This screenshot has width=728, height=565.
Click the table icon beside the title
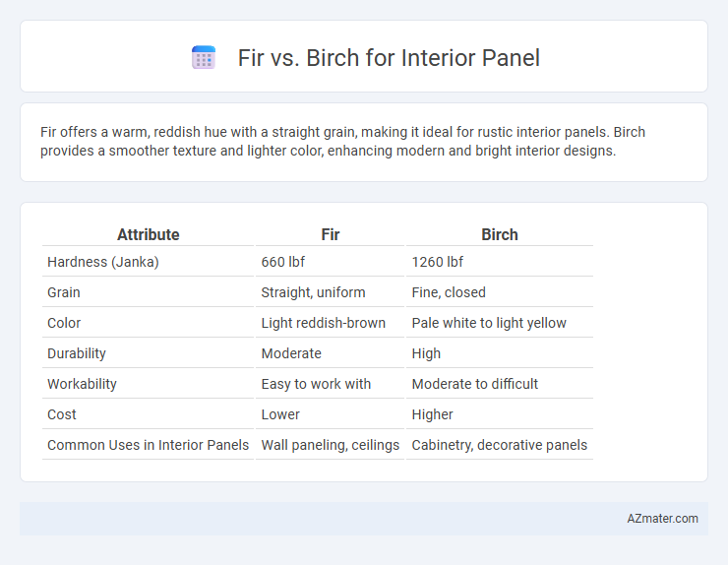click(x=204, y=58)
